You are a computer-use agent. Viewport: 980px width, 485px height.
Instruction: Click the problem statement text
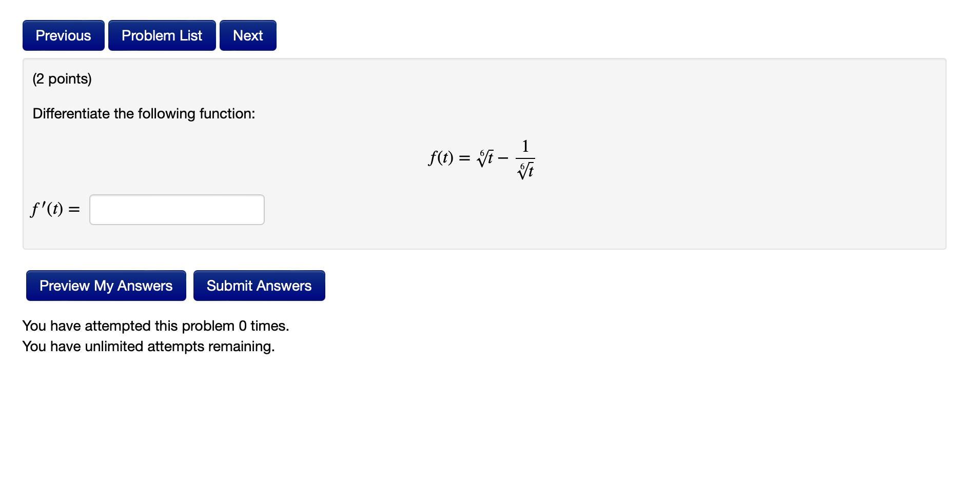(x=144, y=113)
